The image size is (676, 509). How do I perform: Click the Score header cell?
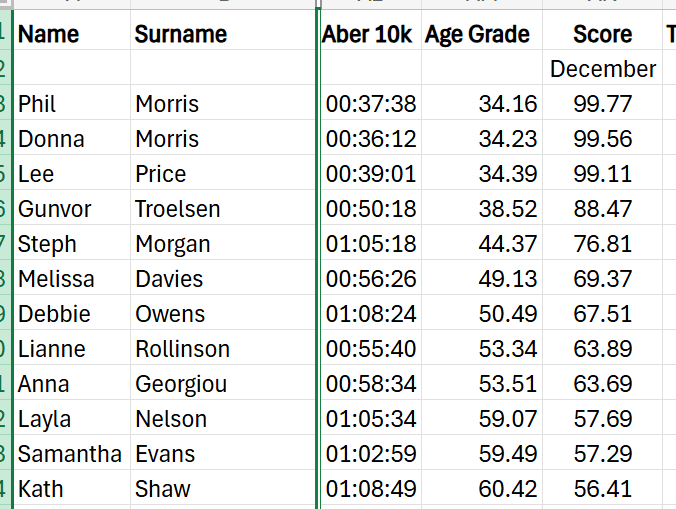[x=602, y=34]
